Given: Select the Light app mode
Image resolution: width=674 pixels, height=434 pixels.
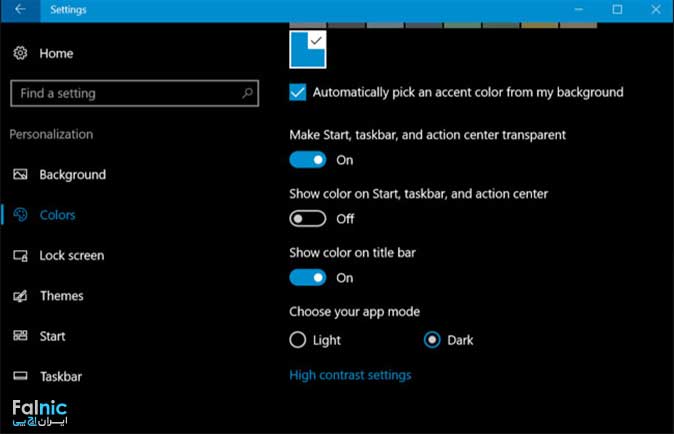Looking at the screenshot, I should tap(297, 340).
